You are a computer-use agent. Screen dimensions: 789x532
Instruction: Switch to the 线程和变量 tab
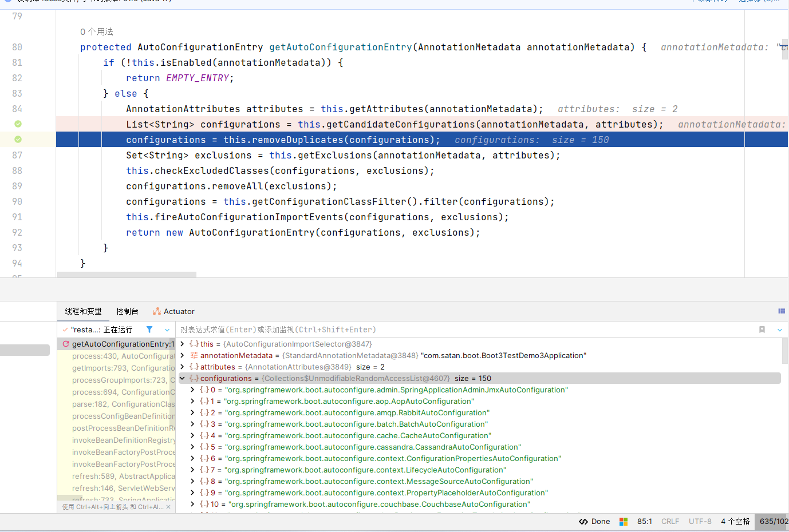(83, 311)
